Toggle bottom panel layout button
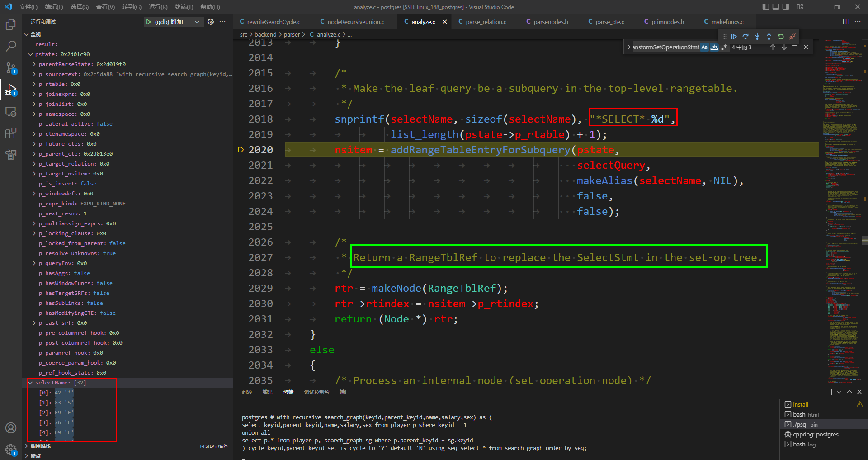Screen dimensions: 868x460 click(776, 7)
